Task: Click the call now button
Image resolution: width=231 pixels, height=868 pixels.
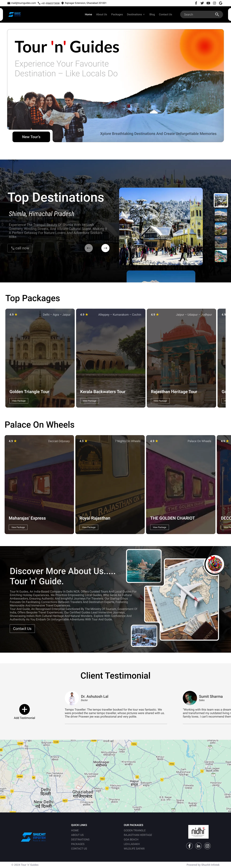Action: 20,248
